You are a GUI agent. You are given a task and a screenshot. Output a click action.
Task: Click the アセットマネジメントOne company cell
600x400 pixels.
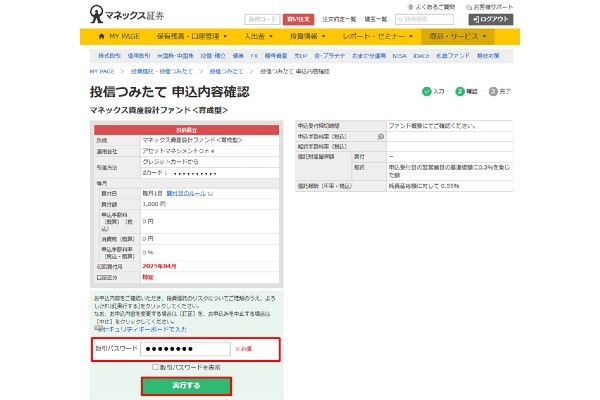point(209,151)
